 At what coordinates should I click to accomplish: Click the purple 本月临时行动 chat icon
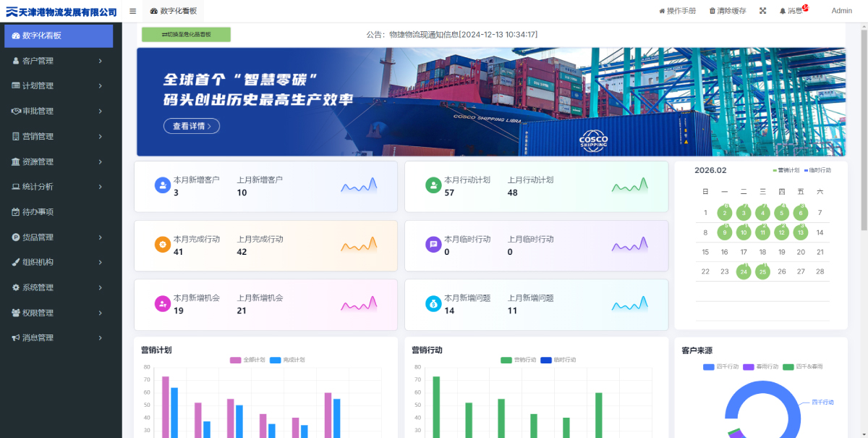tap(433, 245)
